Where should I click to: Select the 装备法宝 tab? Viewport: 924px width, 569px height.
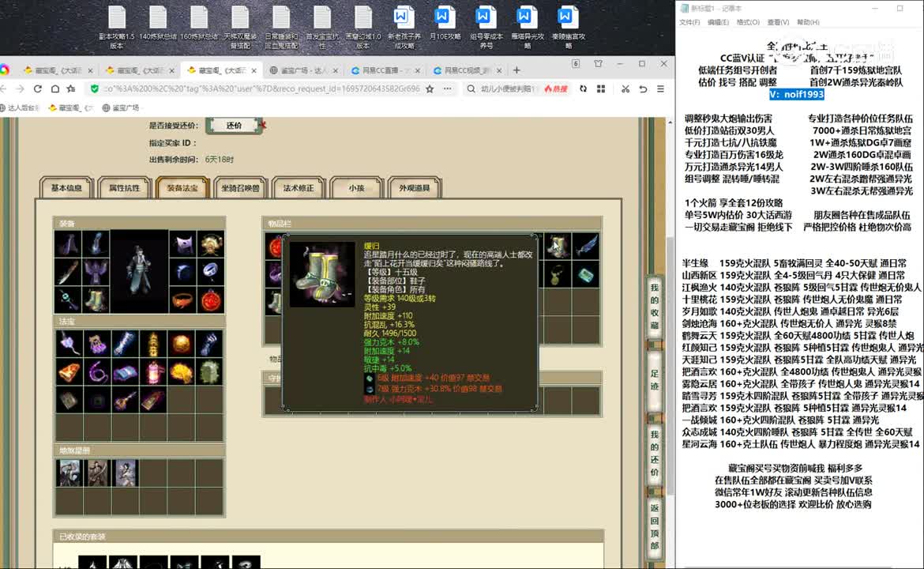click(182, 188)
